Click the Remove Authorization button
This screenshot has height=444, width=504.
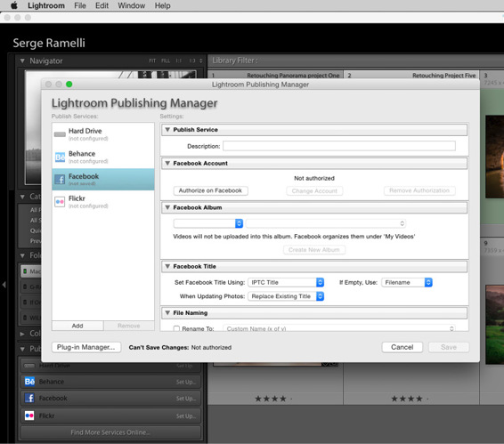(419, 190)
